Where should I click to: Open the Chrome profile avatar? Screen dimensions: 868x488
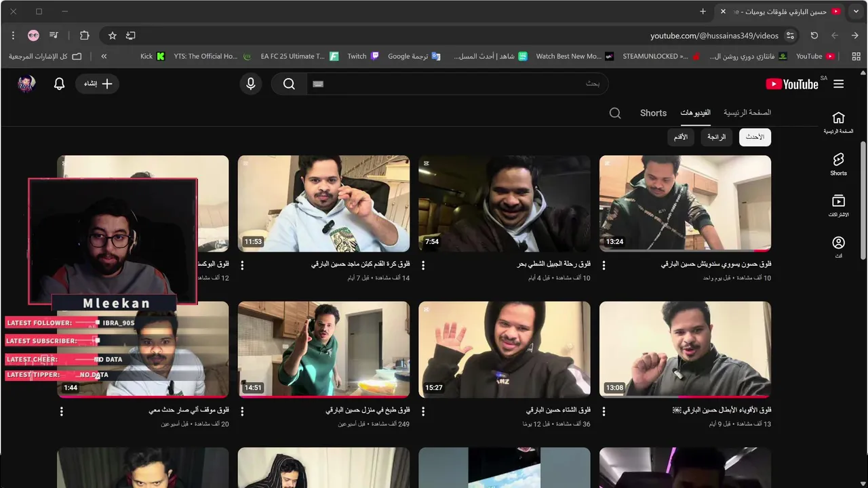33,35
